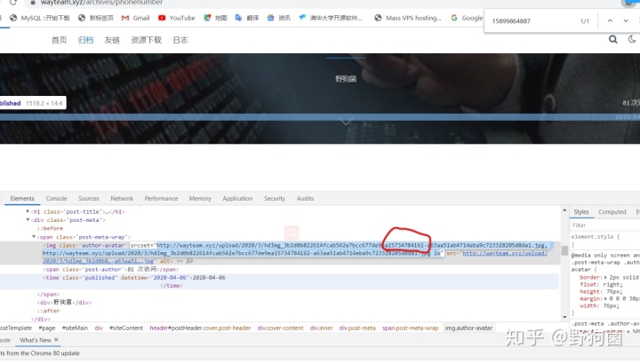This screenshot has width=640, height=364.
Task: Switch to the Security tab
Action: [275, 199]
